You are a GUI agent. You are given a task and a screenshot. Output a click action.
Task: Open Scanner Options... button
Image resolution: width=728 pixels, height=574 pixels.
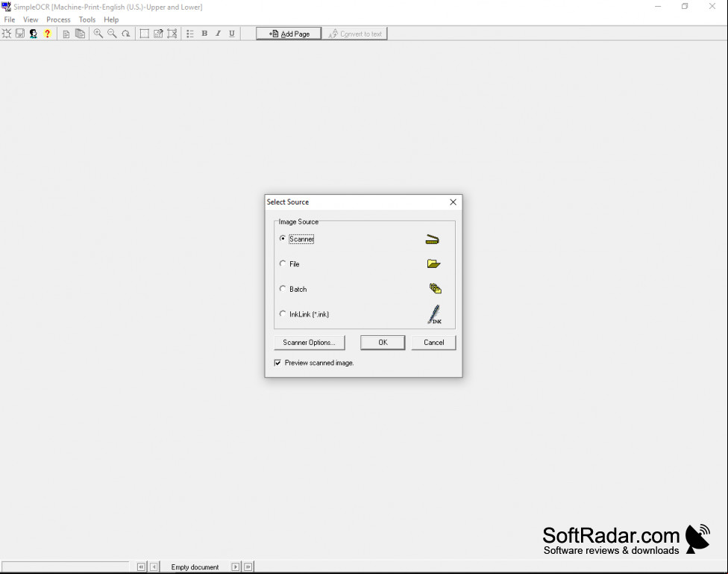pos(310,343)
